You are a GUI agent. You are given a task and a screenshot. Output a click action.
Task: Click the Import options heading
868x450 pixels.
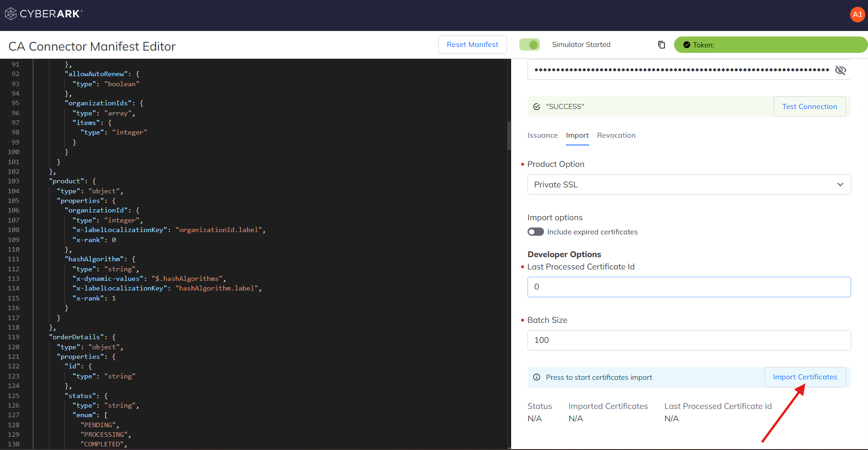555,218
